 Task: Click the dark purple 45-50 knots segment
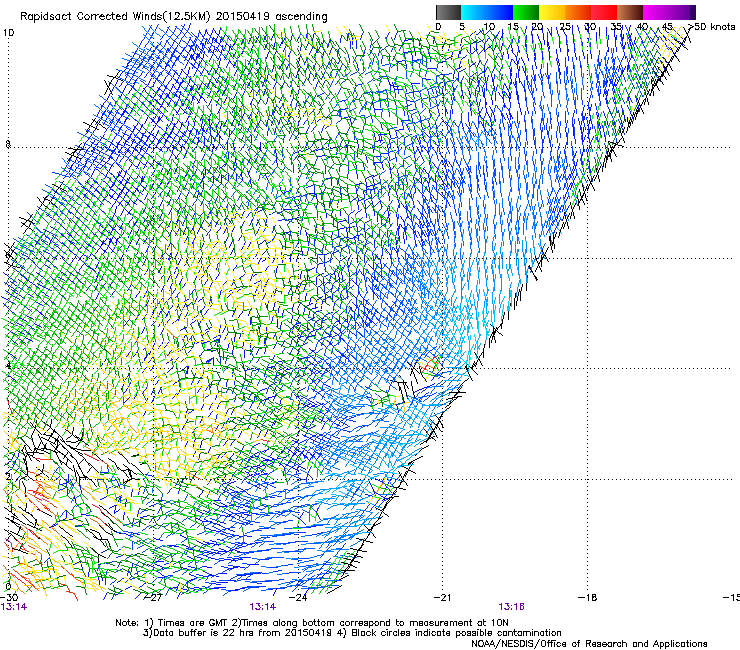682,12
